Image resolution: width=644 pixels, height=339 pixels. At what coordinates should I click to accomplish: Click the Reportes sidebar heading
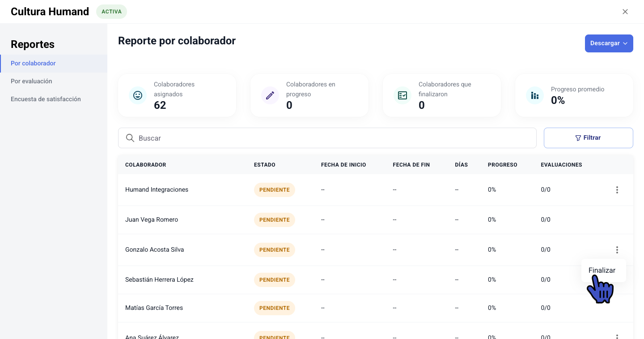33,44
